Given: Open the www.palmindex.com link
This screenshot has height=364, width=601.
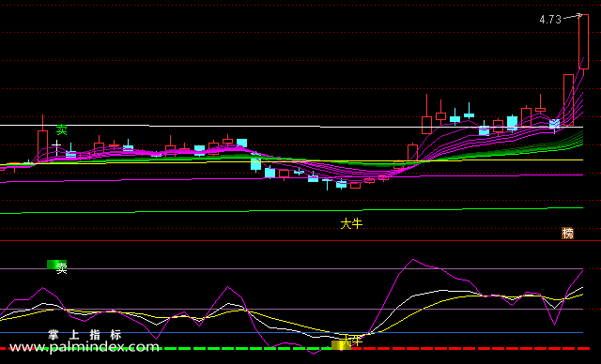Looking at the screenshot, I should pyautogui.click(x=84, y=347).
